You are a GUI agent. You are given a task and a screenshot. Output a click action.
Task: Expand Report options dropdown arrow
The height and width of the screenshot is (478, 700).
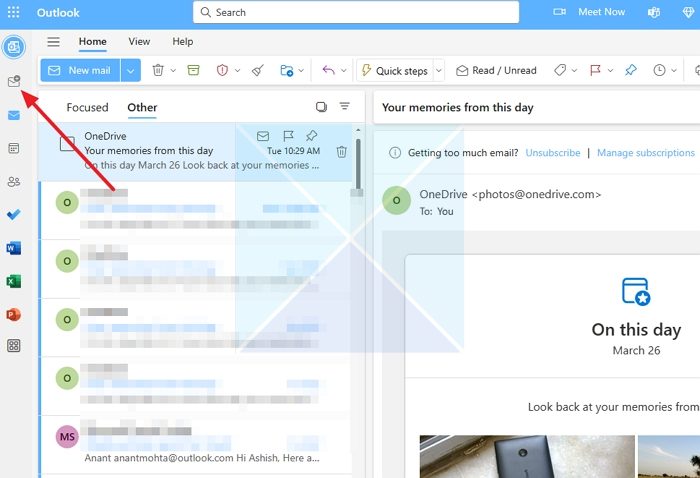tap(238, 71)
